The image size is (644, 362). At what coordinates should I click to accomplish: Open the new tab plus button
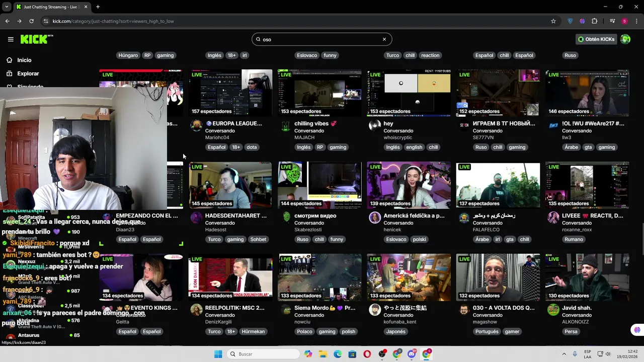click(98, 7)
